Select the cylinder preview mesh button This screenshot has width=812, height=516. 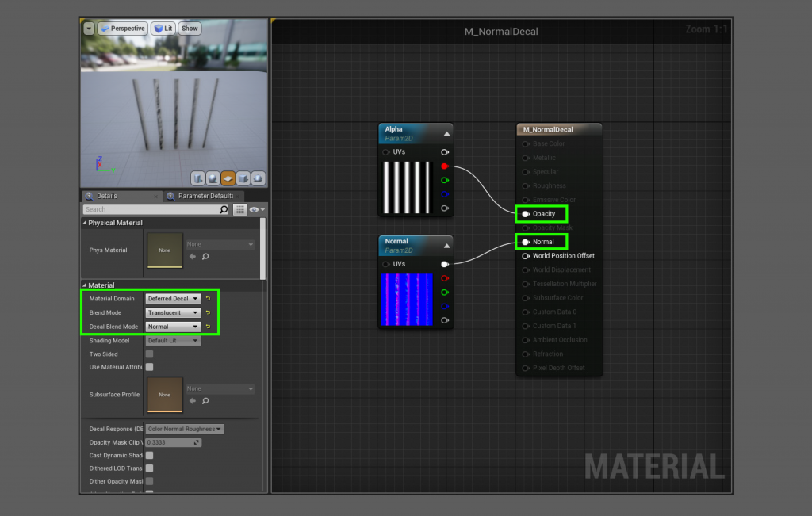point(197,178)
